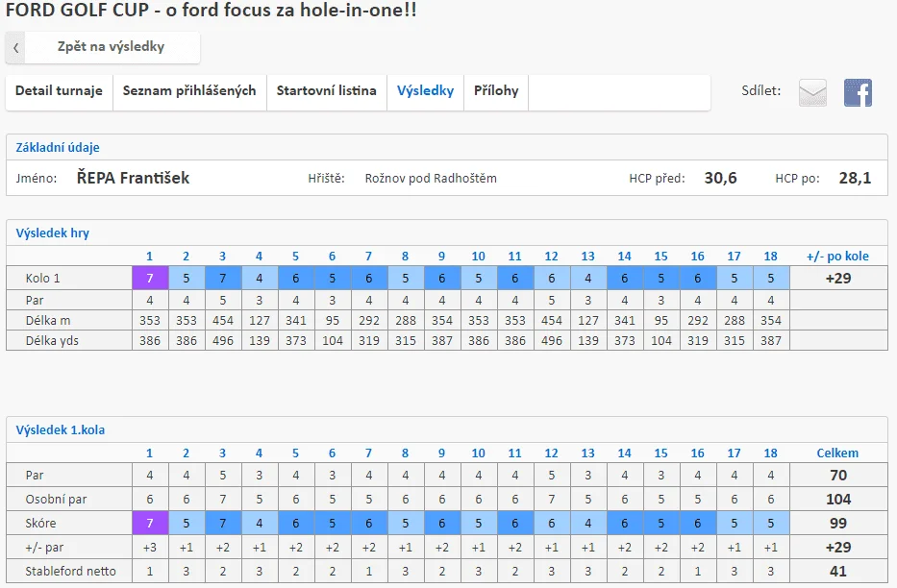The height and width of the screenshot is (588, 897).
Task: Select the Výsledky tab
Action: (x=426, y=91)
